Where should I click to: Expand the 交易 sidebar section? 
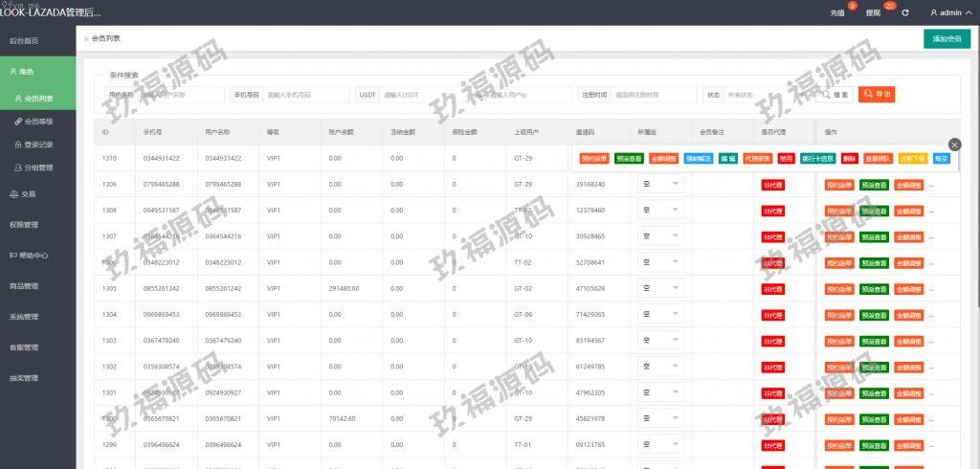coord(23,193)
